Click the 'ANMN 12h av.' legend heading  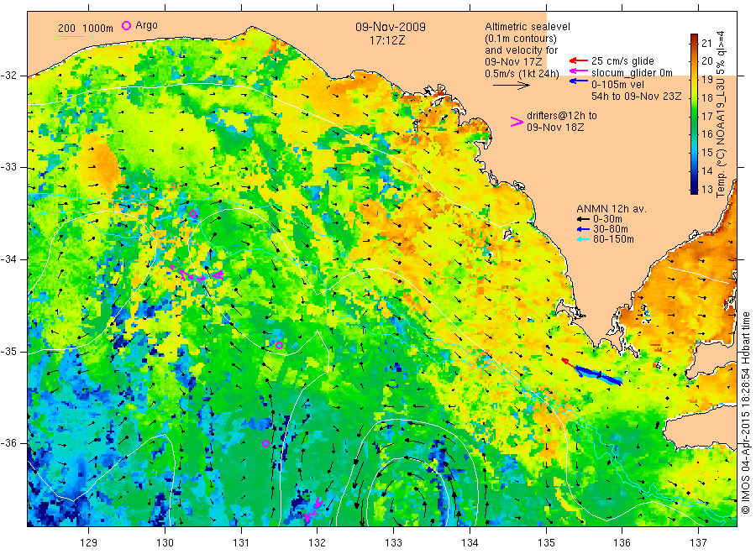(x=611, y=209)
